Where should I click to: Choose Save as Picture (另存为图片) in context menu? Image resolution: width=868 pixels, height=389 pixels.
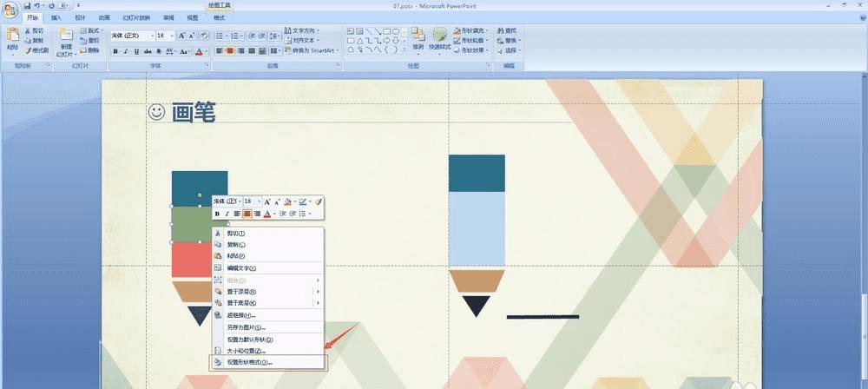click(268, 327)
